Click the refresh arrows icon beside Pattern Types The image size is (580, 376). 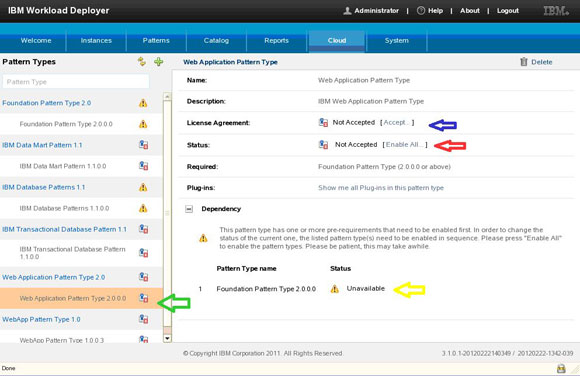click(x=142, y=61)
